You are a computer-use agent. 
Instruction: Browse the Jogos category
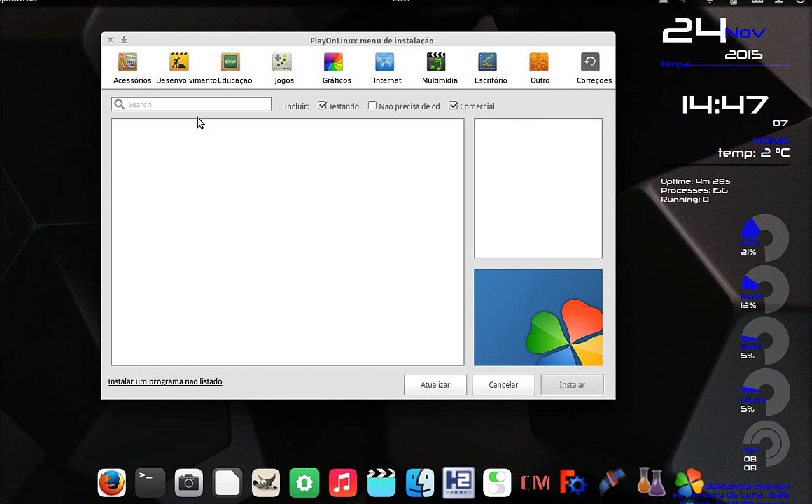click(283, 69)
